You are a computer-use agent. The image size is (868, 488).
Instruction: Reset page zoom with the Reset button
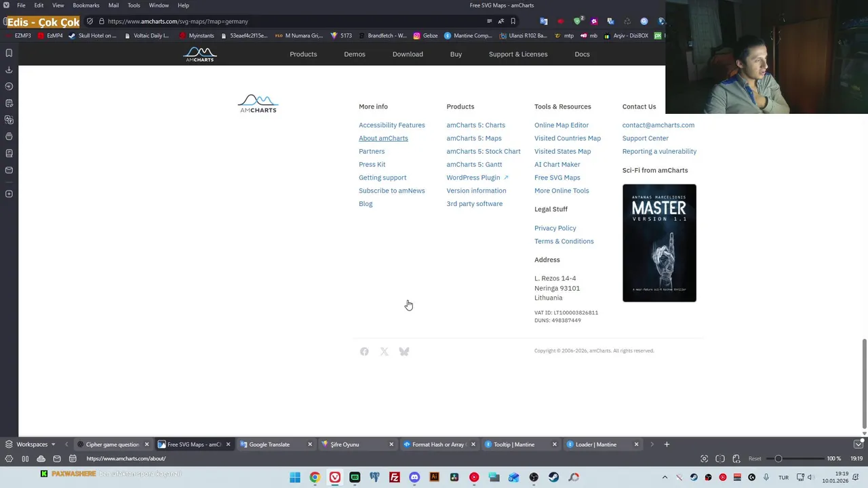755,459
